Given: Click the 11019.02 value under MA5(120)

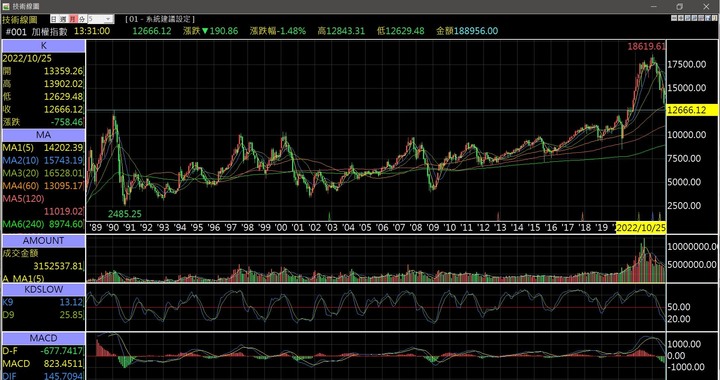Looking at the screenshot, I should [x=63, y=211].
